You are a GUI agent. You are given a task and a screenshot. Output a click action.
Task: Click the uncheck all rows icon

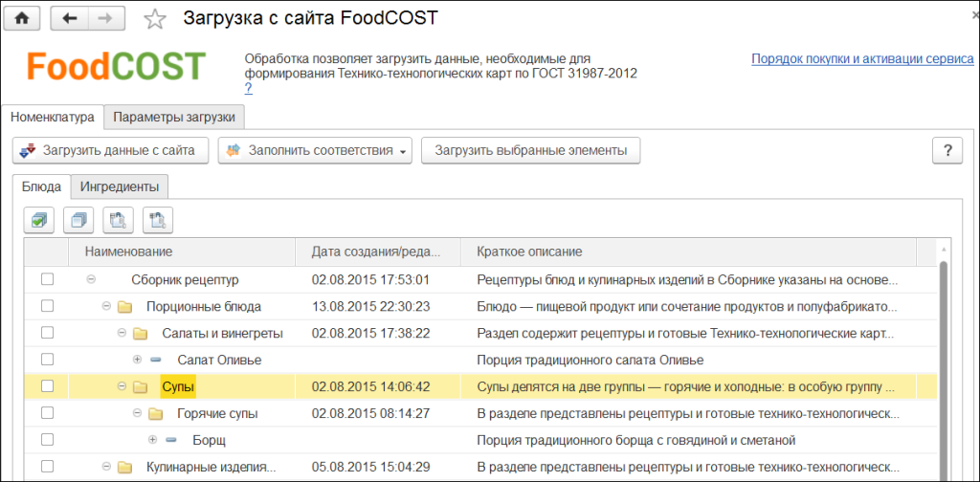(x=78, y=220)
